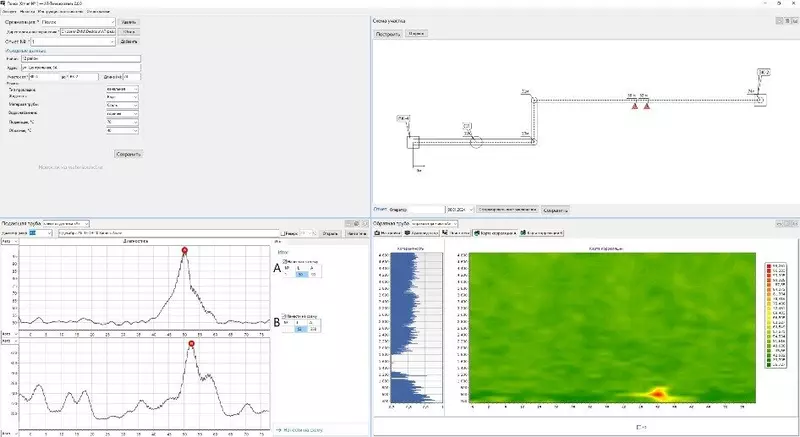Click the first icon button in the correlation toolbar
The height and width of the screenshot is (437, 800).
[377, 232]
